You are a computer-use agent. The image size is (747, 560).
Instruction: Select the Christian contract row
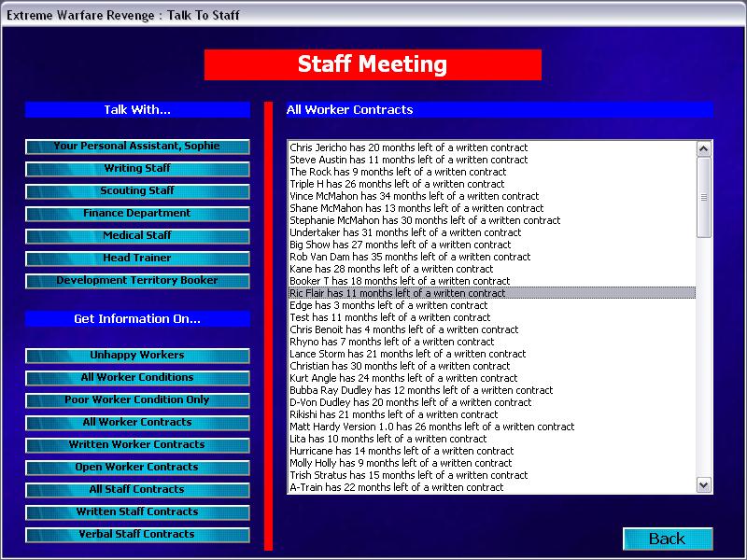492,366
